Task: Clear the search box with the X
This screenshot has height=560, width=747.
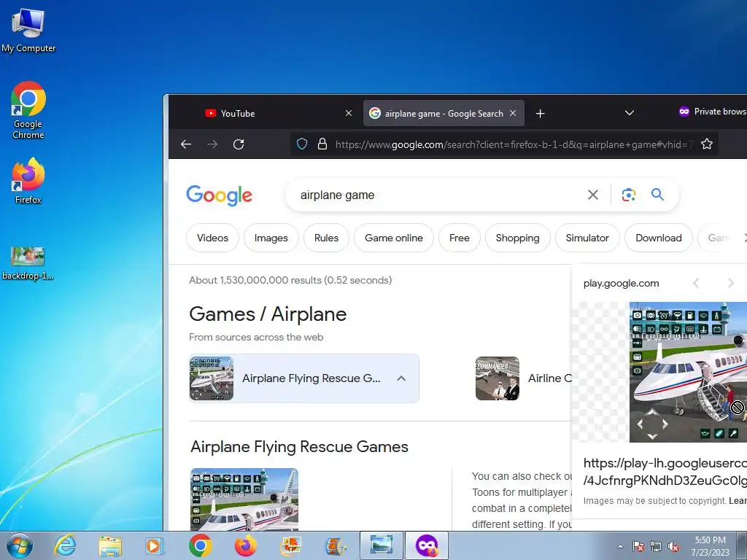Action: (592, 195)
